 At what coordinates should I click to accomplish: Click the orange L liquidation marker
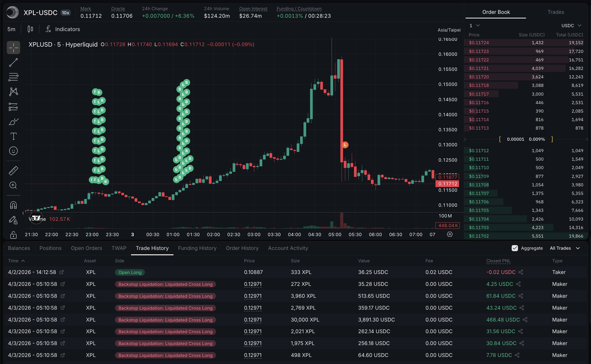(x=345, y=145)
